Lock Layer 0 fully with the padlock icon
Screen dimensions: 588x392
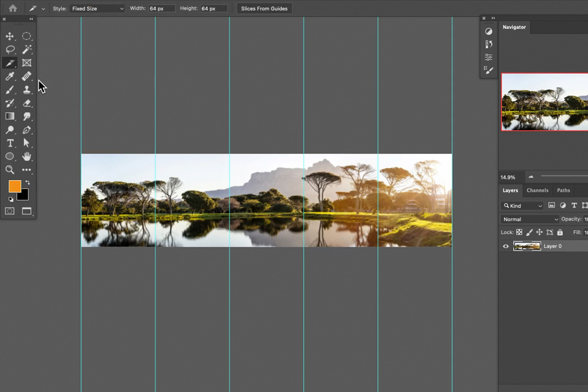coord(561,232)
